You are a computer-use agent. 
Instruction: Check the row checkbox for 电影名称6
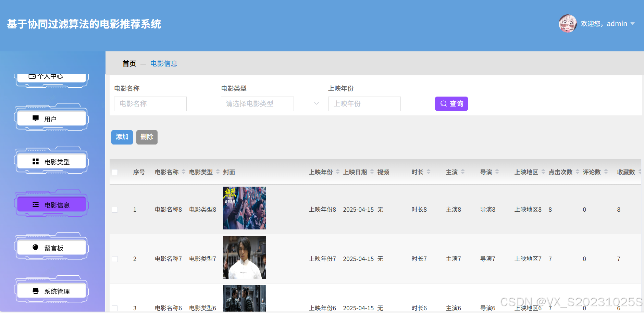(x=115, y=308)
